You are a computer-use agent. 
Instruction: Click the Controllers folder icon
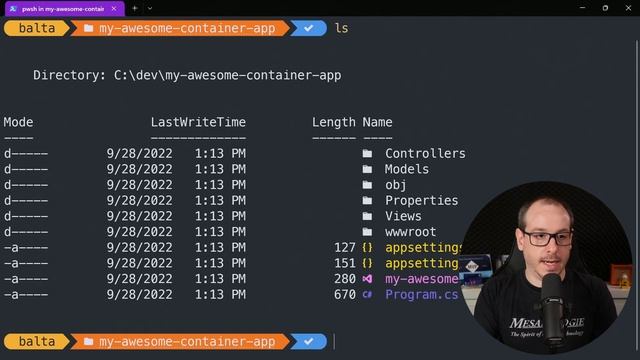click(367, 153)
